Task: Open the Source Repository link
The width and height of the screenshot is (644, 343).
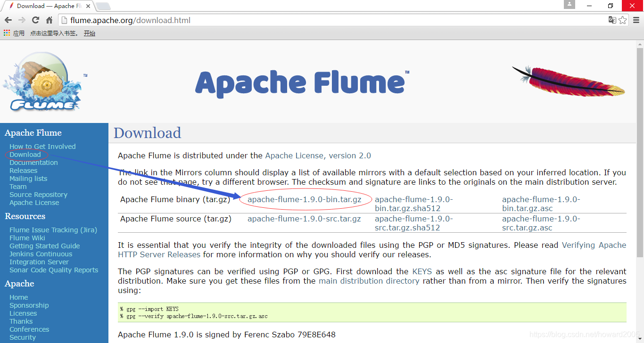Action: point(38,195)
